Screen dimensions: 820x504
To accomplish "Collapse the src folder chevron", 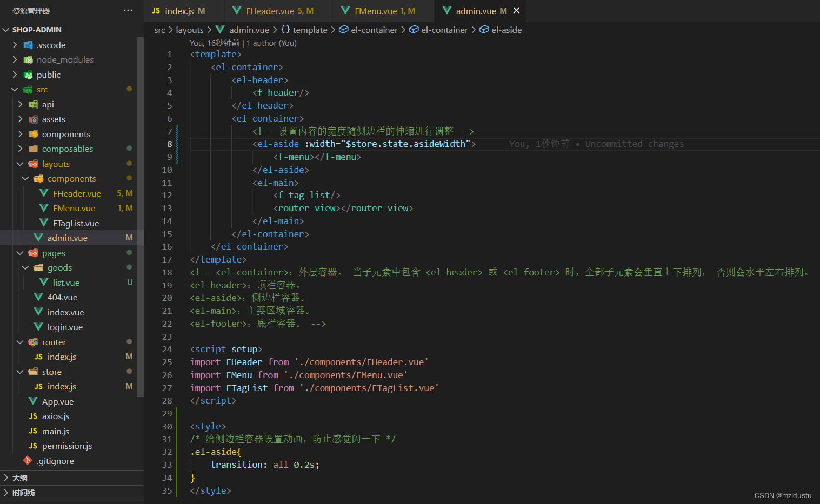I will (15, 90).
